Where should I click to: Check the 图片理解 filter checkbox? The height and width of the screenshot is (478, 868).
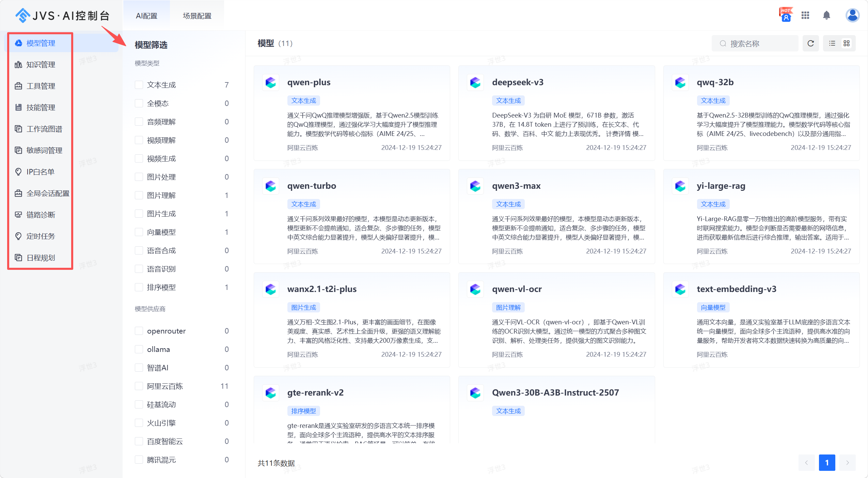coord(139,195)
